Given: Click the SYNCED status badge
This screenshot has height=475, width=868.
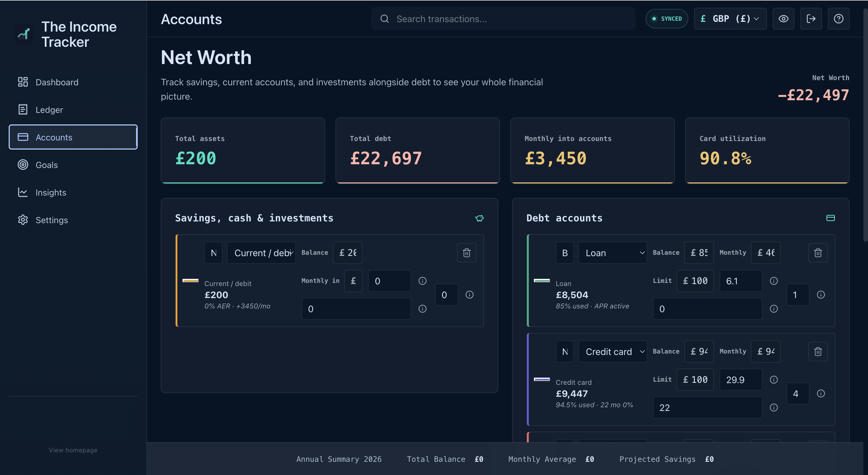Looking at the screenshot, I should click(x=666, y=19).
